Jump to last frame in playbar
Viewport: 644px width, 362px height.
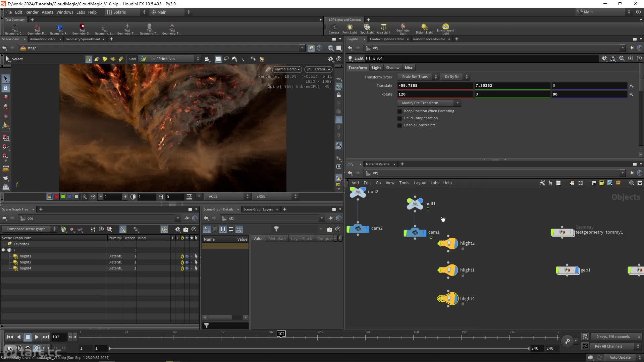46,337
